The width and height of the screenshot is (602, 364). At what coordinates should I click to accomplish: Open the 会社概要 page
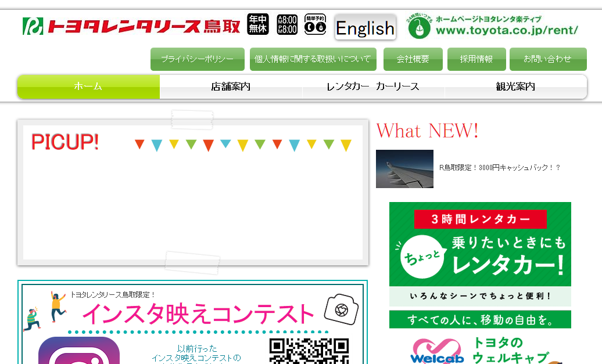coord(413,59)
